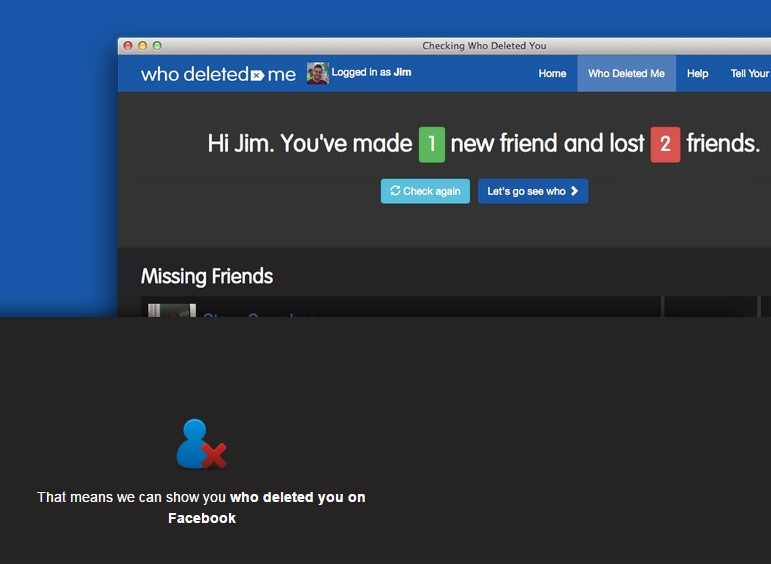Click the blue user-deleted icon
Viewport: 771px width, 564px height.
[x=201, y=444]
